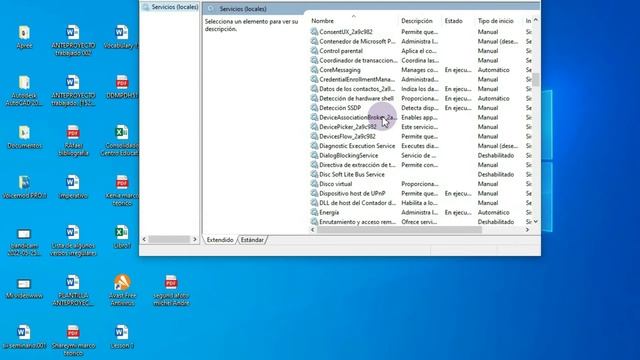Click Servicios (locales) header of details pane
The width and height of the screenshot is (640, 360).
coord(243,9)
